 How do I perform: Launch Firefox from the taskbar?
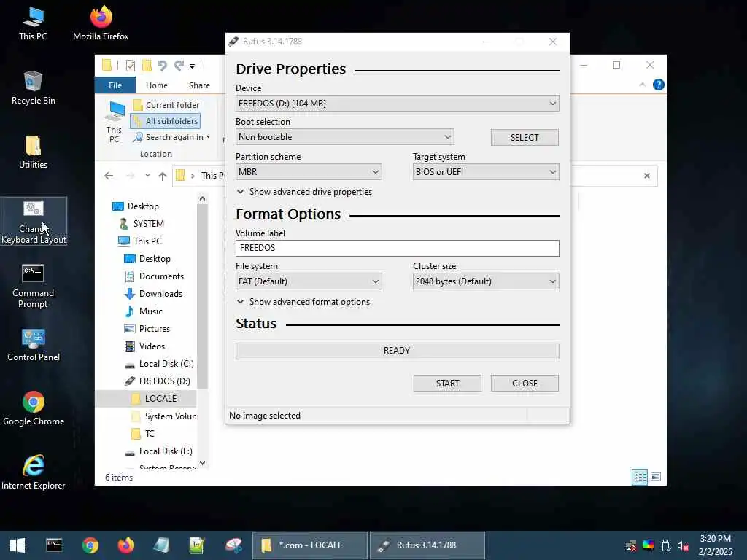pyautogui.click(x=125, y=545)
